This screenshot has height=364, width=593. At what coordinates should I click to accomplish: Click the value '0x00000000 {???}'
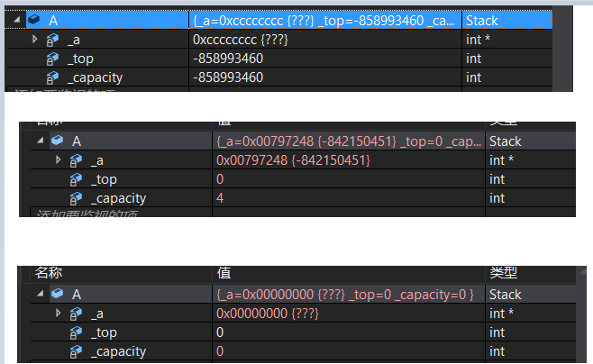pos(268,313)
